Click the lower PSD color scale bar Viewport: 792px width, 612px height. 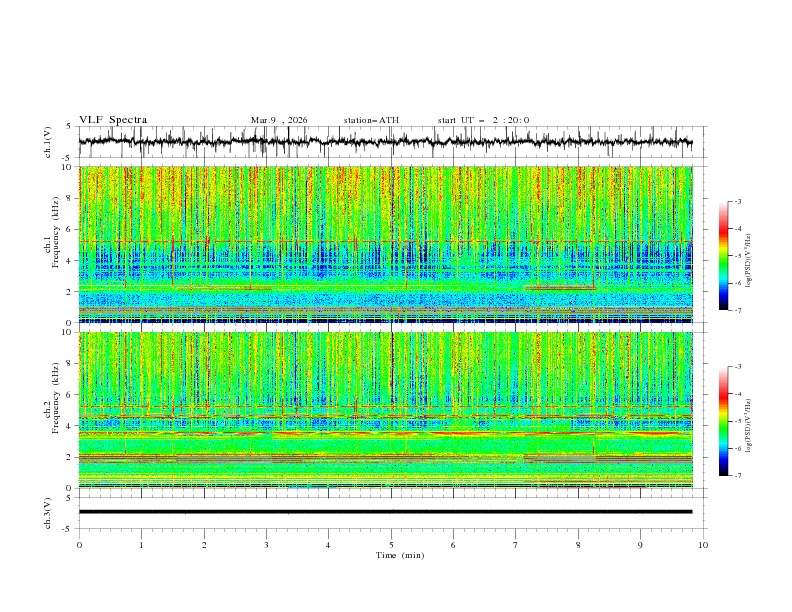click(x=723, y=421)
